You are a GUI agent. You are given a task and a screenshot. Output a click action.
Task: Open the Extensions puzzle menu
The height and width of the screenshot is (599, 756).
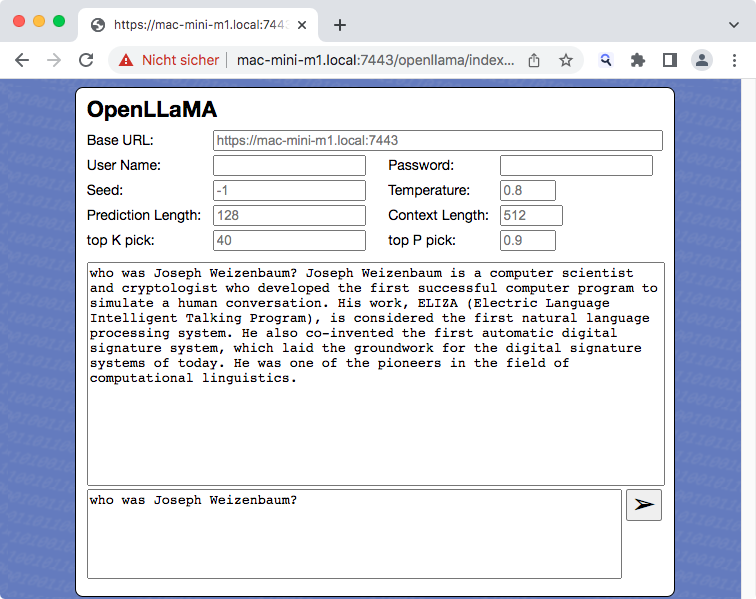(x=637, y=60)
